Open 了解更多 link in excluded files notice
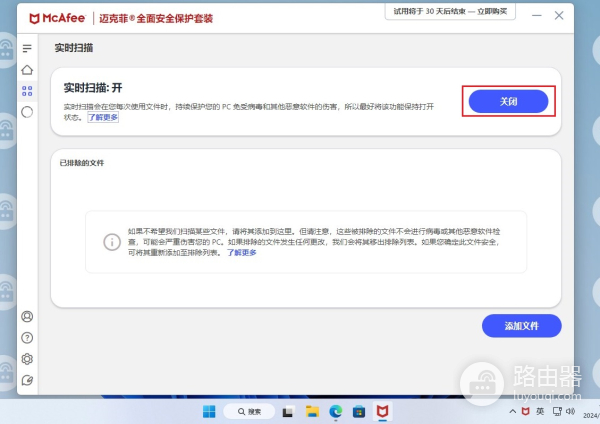The image size is (600, 424). [x=241, y=253]
